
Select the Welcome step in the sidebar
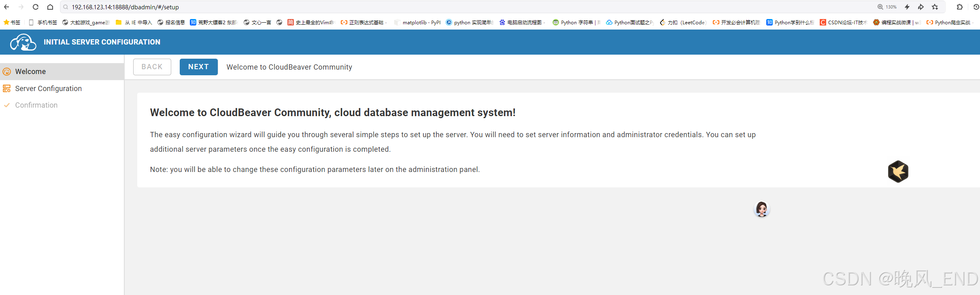(x=62, y=72)
